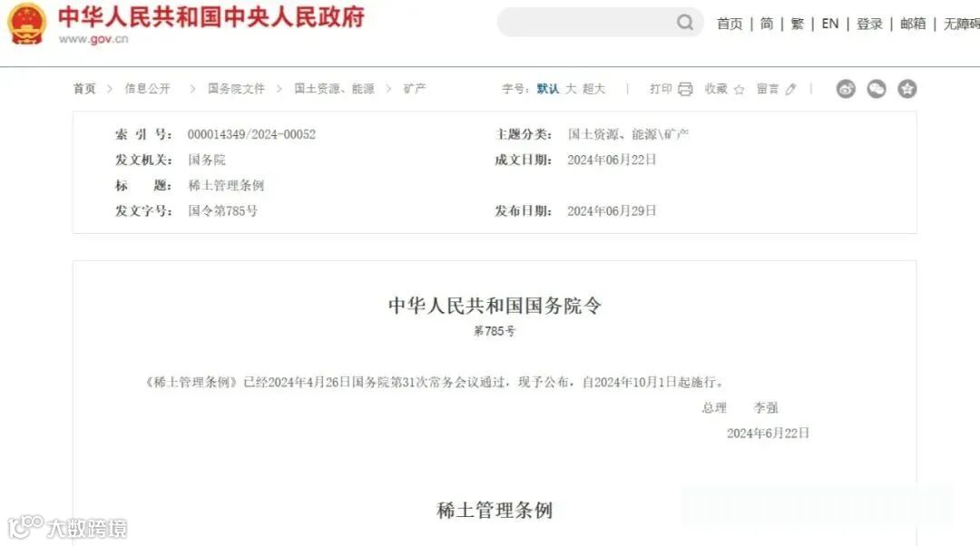980x546 pixels.
Task: Switch the language to EN
Action: tap(830, 24)
